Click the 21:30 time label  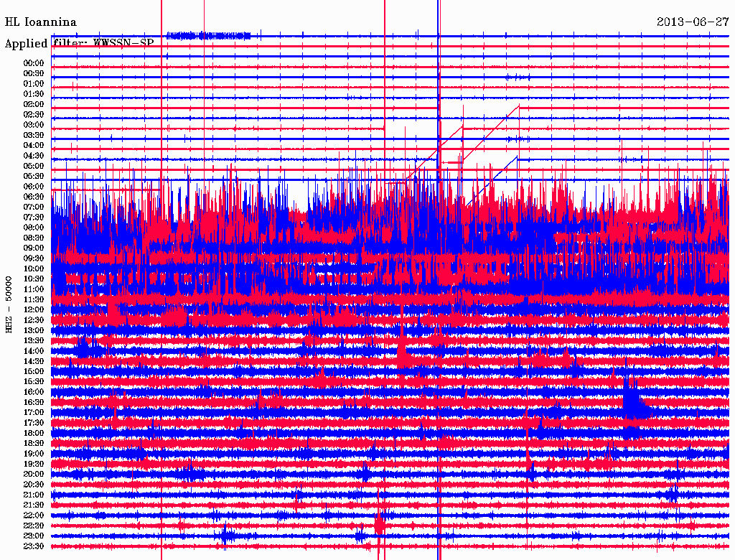click(34, 505)
